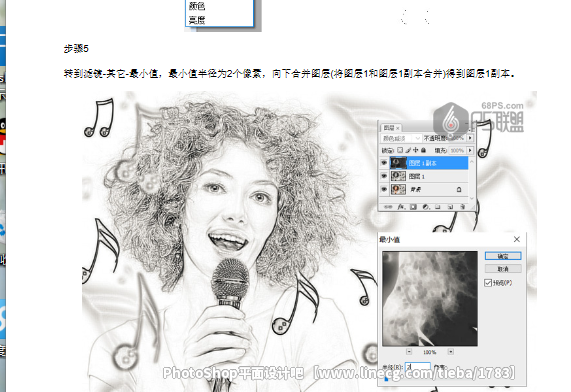The width and height of the screenshot is (571, 392).
Task: Click the 半径(R) radius input field
Action: (x=418, y=366)
